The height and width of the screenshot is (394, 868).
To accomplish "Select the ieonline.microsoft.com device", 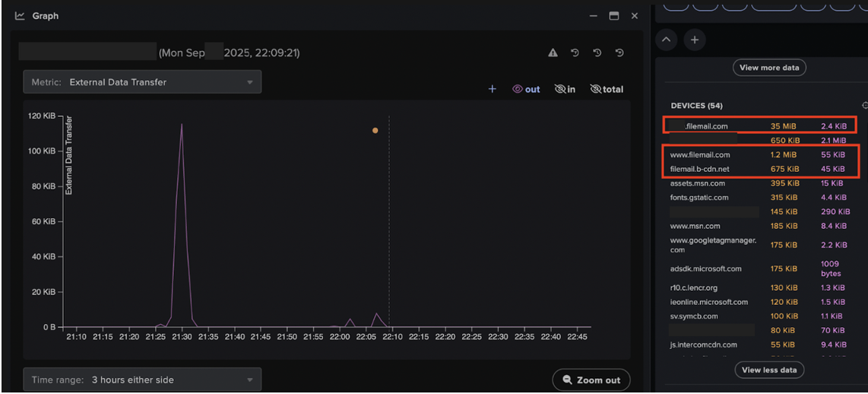I will (708, 302).
